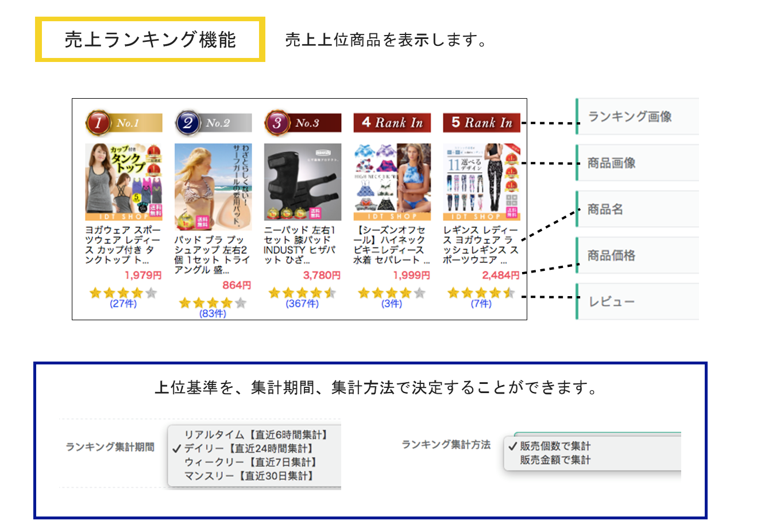Viewport: 784px width, 532px height.
Task: Click the price 1,979円
Action: (x=143, y=275)
